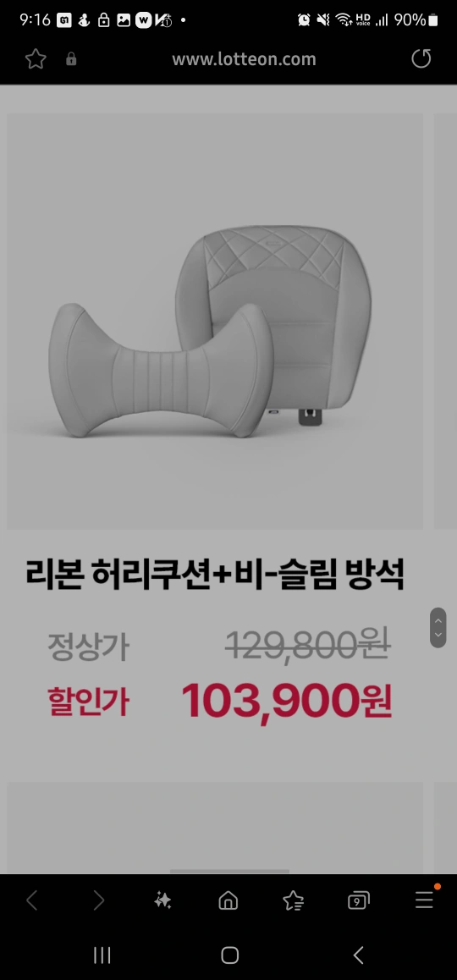Open the bookmarks list star icon

click(293, 900)
